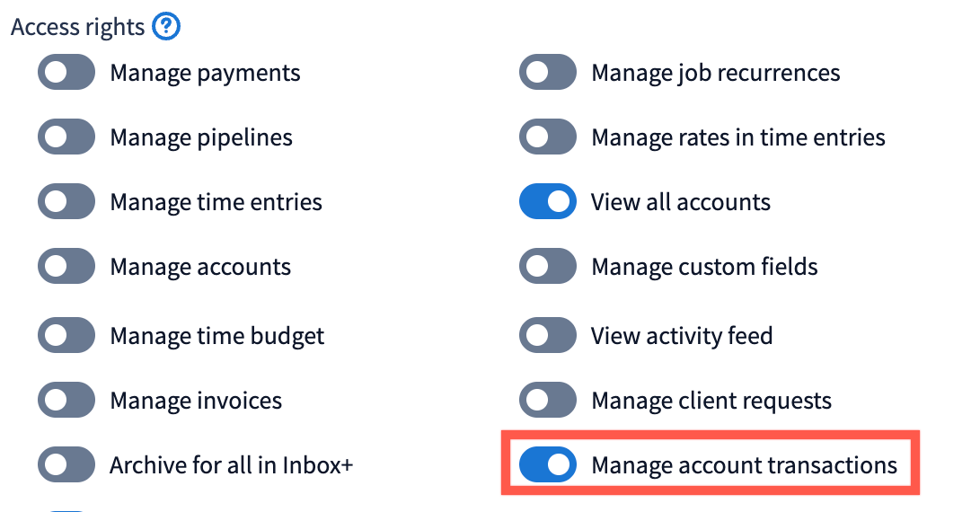Click the Manage account transactions label
Viewport: 980px width, 512px height.
point(744,465)
